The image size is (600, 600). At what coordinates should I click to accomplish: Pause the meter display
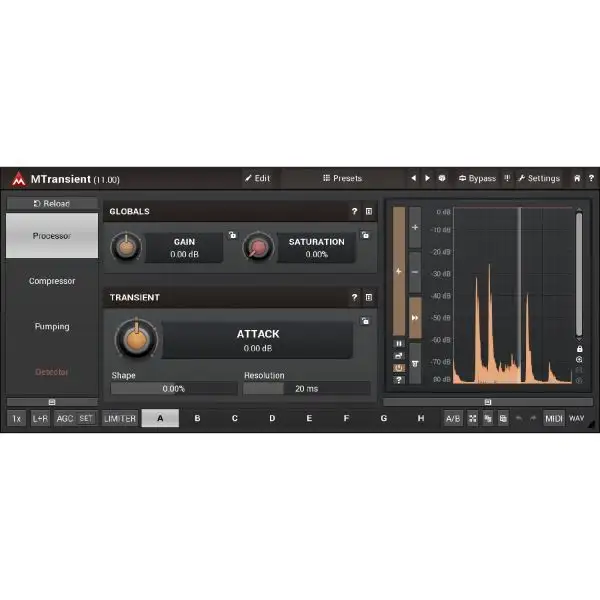[399, 343]
